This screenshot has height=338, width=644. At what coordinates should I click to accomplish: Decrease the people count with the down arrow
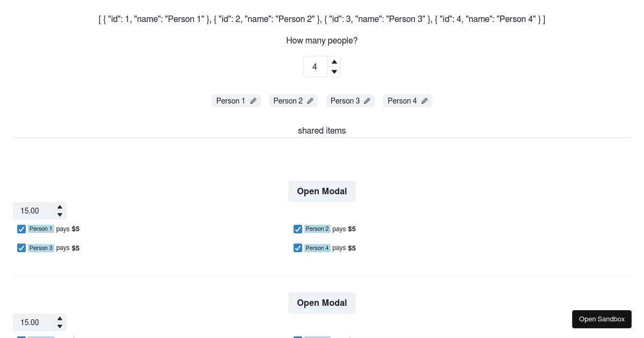coord(334,71)
